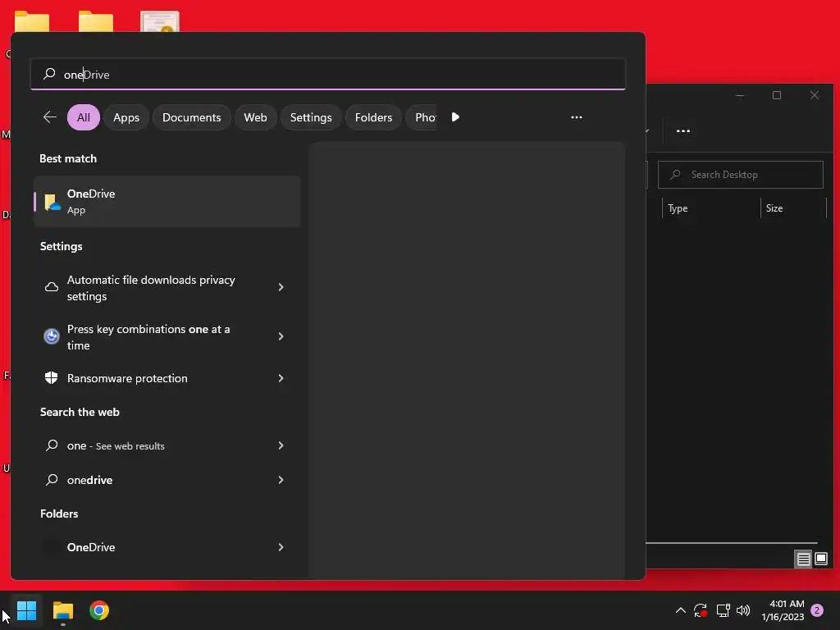Open the certificate file on desktop
Image resolution: width=840 pixels, height=630 pixels.
tap(160, 21)
